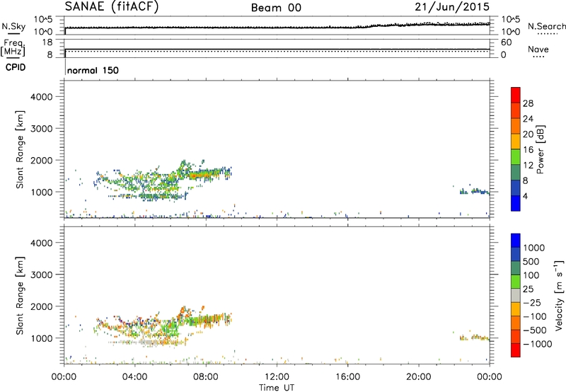566x392 pixels.
Task: Select the Slant Range [km] label of the power panel
Action: [20, 149]
